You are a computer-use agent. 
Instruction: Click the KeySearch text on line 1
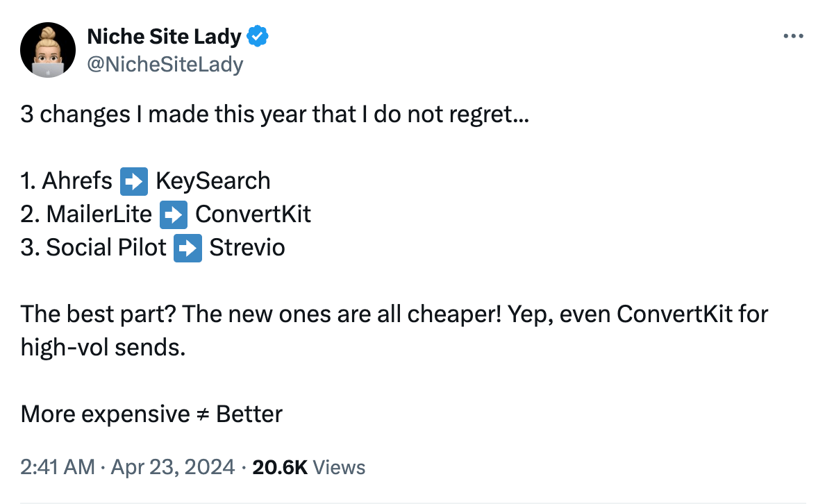tap(213, 180)
